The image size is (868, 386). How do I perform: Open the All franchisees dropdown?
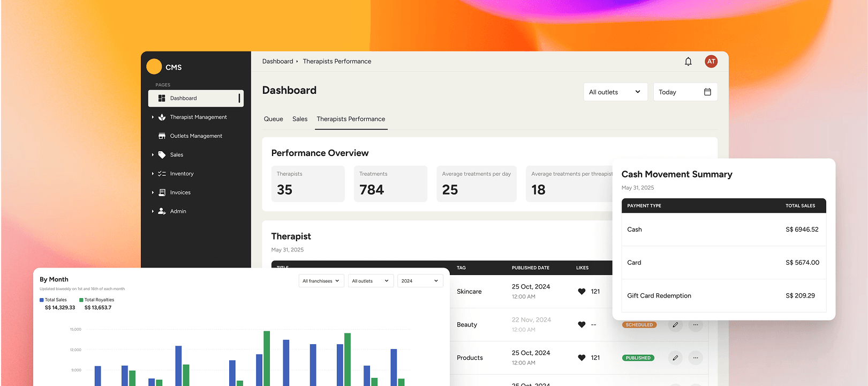tap(321, 281)
